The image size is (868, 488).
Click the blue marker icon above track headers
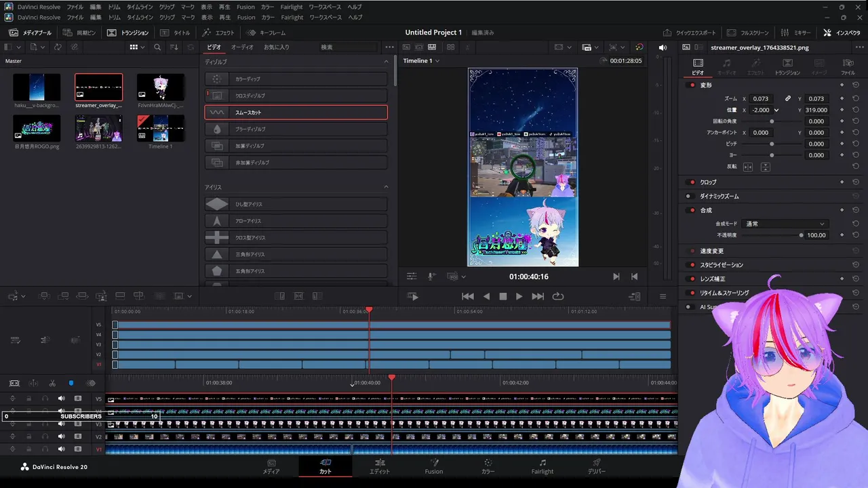71,384
